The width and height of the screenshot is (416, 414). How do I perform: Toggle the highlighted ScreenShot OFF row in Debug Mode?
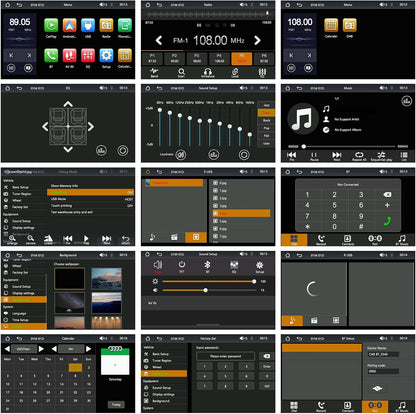(x=91, y=192)
